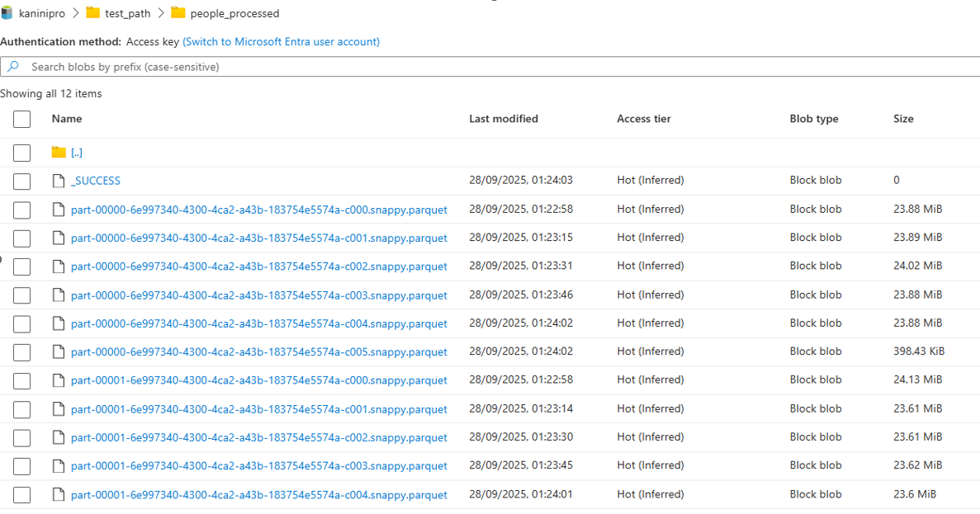This screenshot has height=514, width=980.
Task: Sort by Last modified column header
Action: coord(503,119)
